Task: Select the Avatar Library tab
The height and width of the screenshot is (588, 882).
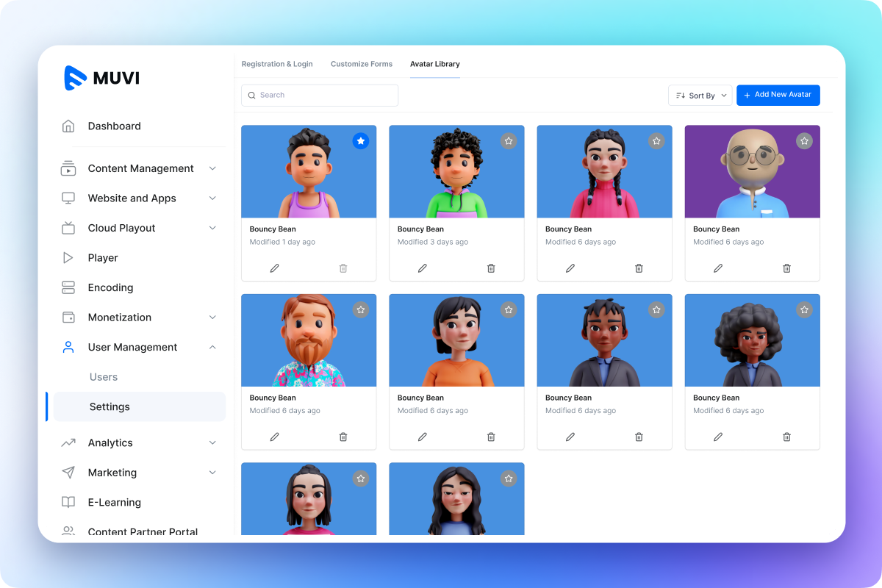Action: pos(435,64)
